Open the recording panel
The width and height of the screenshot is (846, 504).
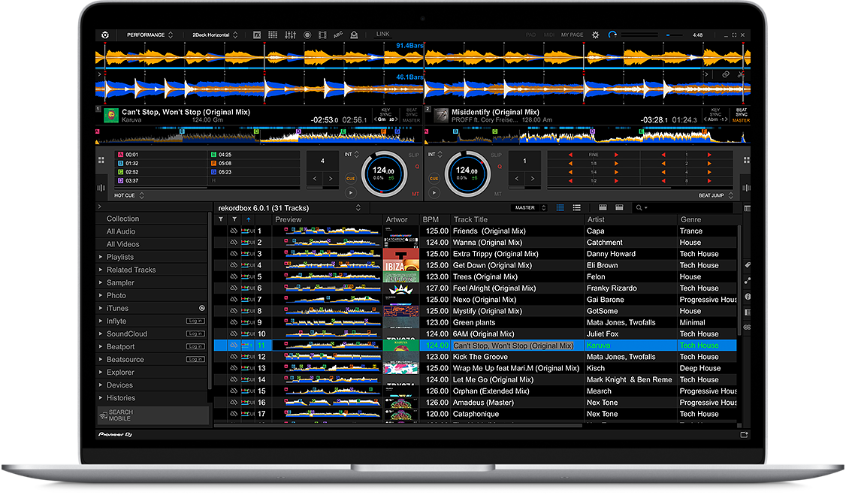307,35
